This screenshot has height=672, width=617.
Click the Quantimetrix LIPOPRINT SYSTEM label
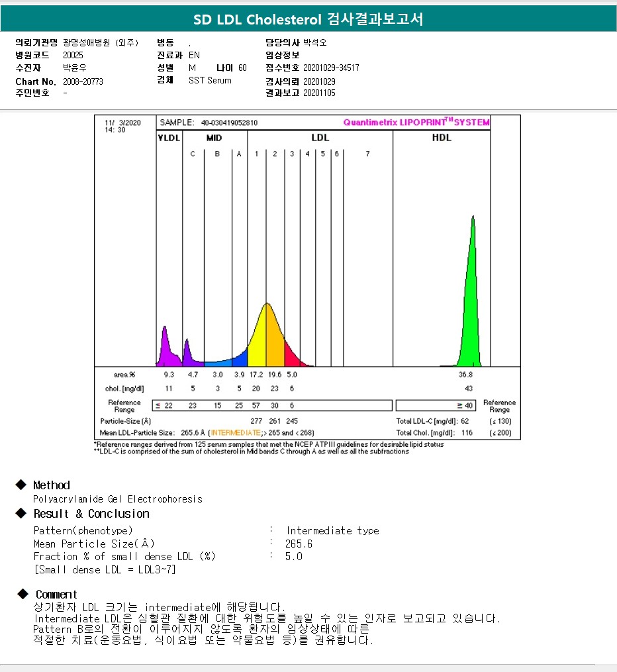[x=416, y=122]
